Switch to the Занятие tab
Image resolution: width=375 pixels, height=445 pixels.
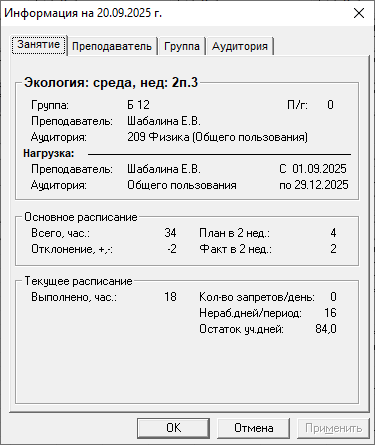pos(39,45)
